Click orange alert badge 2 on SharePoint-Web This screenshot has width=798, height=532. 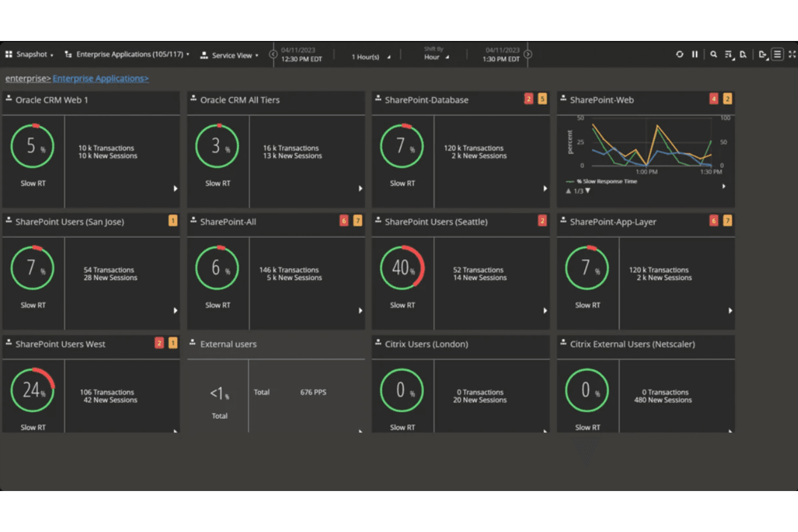[727, 99]
